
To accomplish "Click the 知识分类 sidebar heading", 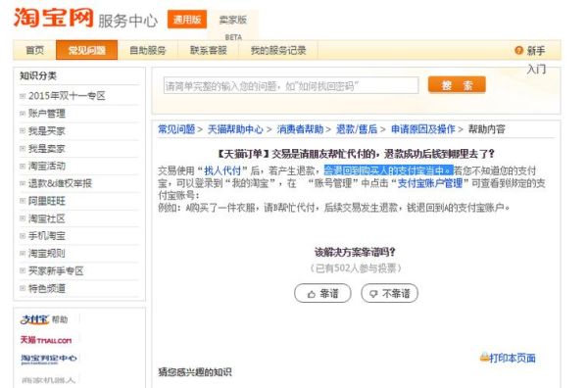I will [38, 75].
